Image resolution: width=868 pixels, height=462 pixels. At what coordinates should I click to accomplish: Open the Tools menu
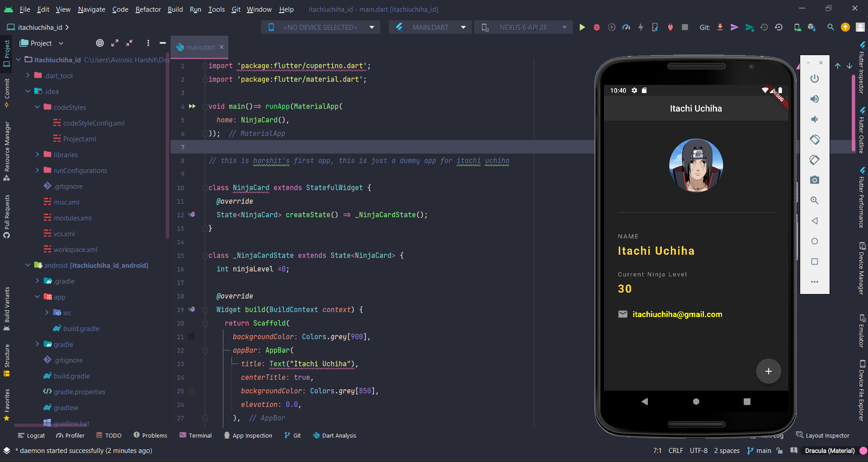tap(216, 9)
